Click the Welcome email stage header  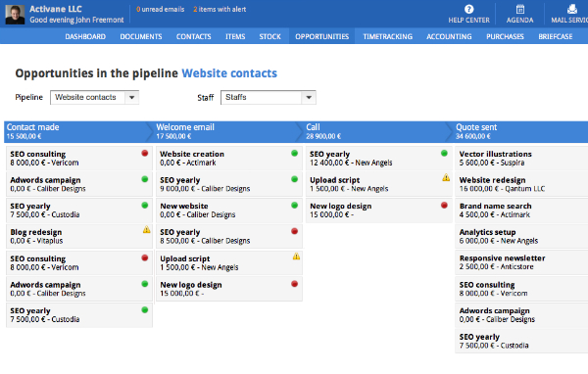tap(227, 132)
